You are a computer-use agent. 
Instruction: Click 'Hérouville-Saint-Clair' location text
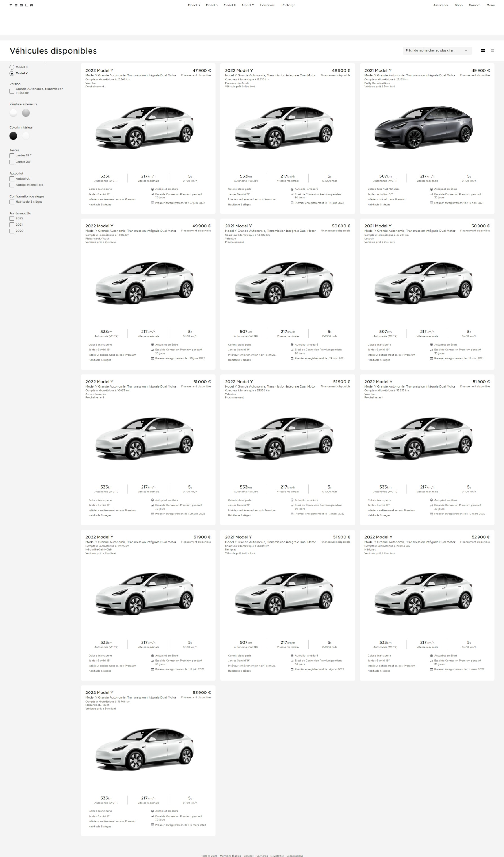[99, 549]
